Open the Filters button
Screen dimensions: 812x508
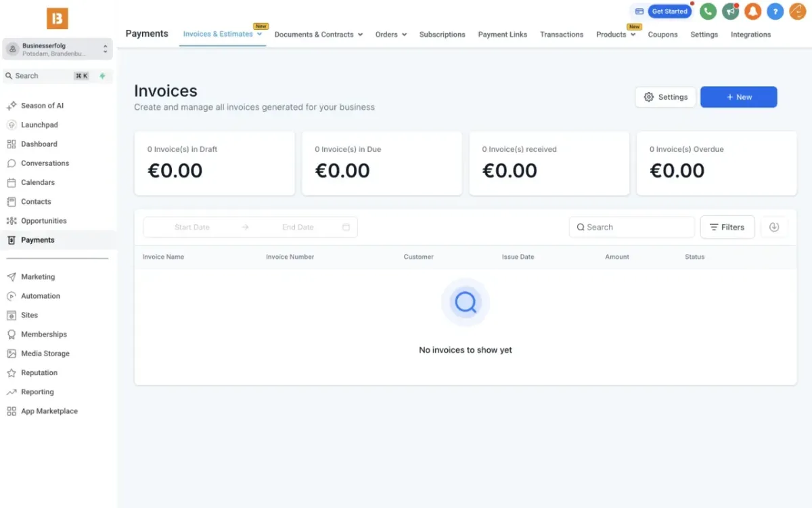pyautogui.click(x=727, y=228)
